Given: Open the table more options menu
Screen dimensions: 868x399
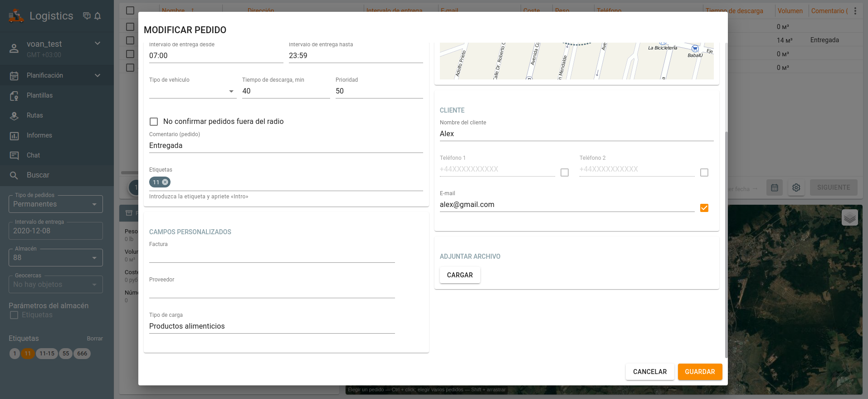Looking at the screenshot, I should tap(855, 11).
